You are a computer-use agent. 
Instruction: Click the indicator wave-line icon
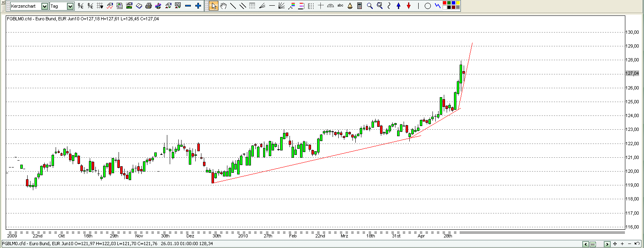110,6
